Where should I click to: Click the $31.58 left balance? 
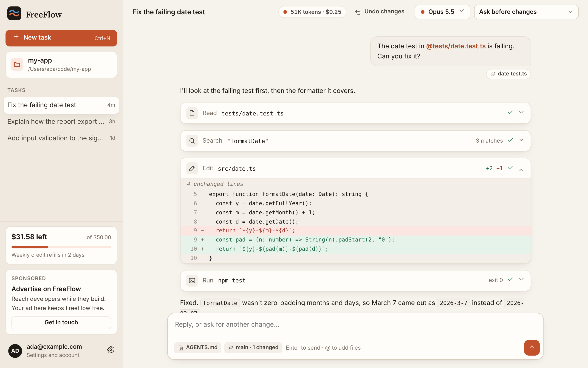point(29,237)
